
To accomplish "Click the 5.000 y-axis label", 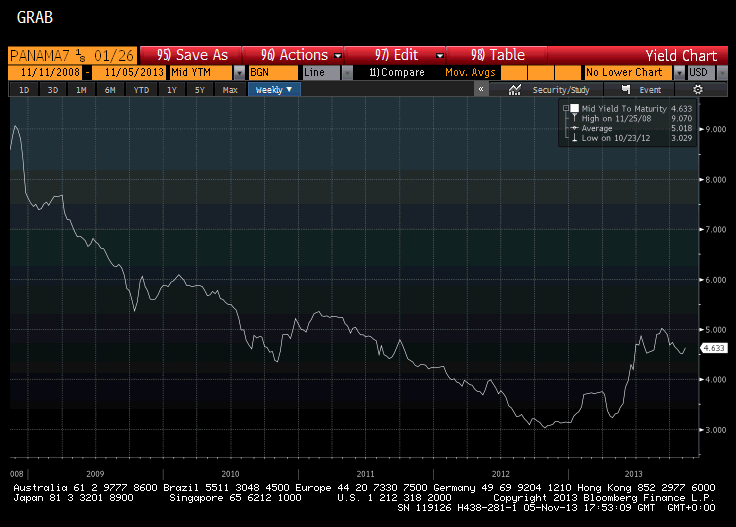I will tap(716, 330).
